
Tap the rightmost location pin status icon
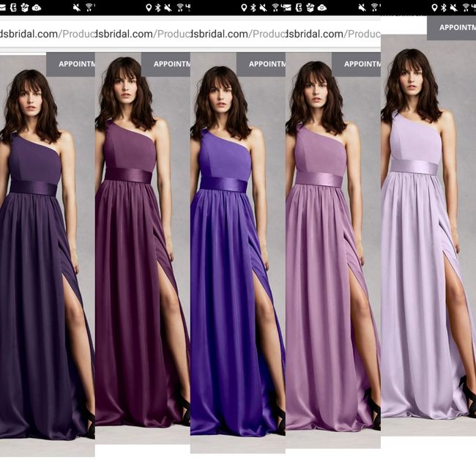coord(435,7)
